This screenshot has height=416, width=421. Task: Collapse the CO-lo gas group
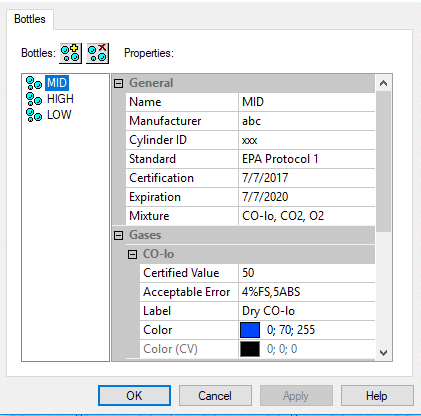tap(132, 254)
